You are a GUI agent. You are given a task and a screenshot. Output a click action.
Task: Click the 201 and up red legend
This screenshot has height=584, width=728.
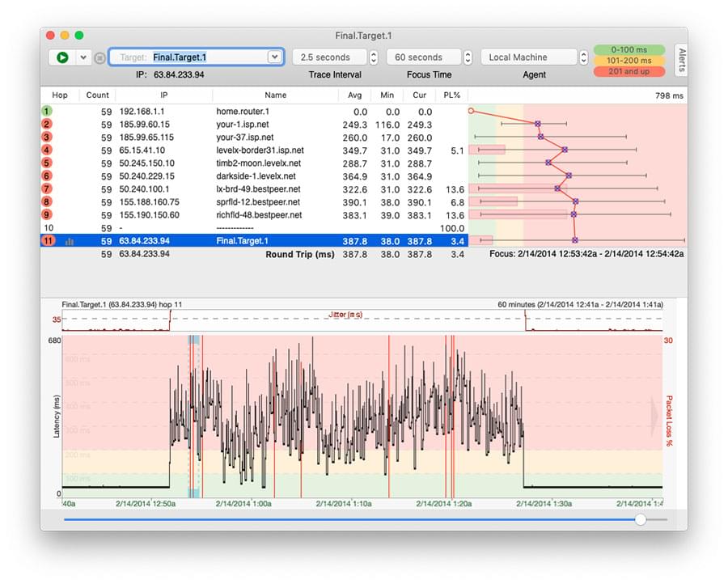point(629,71)
